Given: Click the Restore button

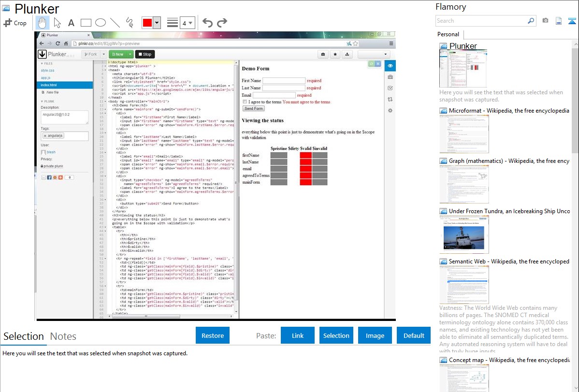Looking at the screenshot, I should coord(213,335).
